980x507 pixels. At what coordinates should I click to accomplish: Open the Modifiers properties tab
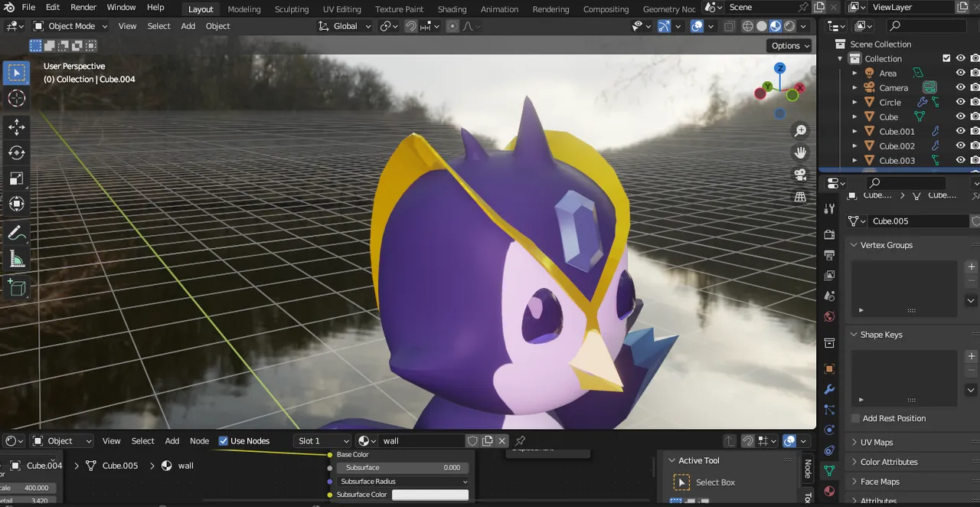click(x=829, y=390)
